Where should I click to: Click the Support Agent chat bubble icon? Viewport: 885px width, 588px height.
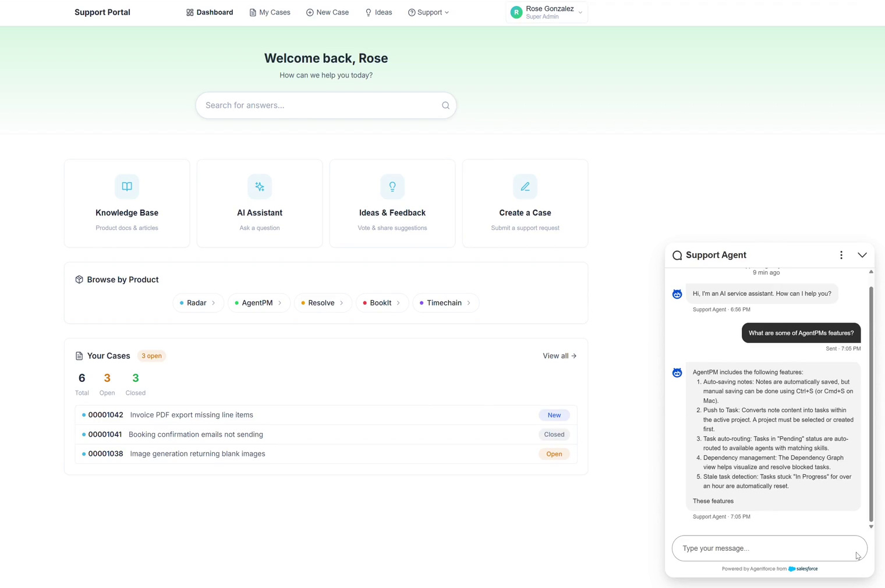[x=677, y=255]
